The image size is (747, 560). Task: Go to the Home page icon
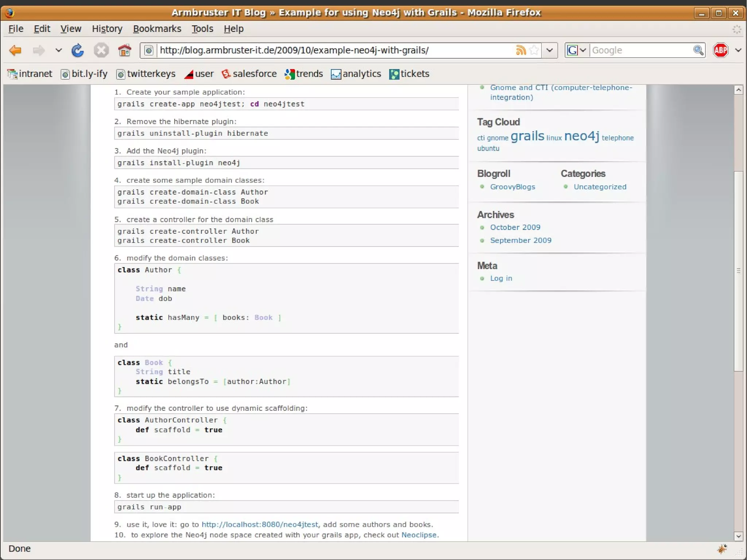124,50
